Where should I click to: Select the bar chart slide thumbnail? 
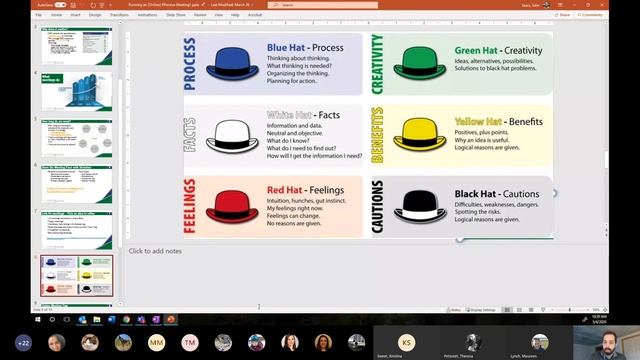(76, 92)
